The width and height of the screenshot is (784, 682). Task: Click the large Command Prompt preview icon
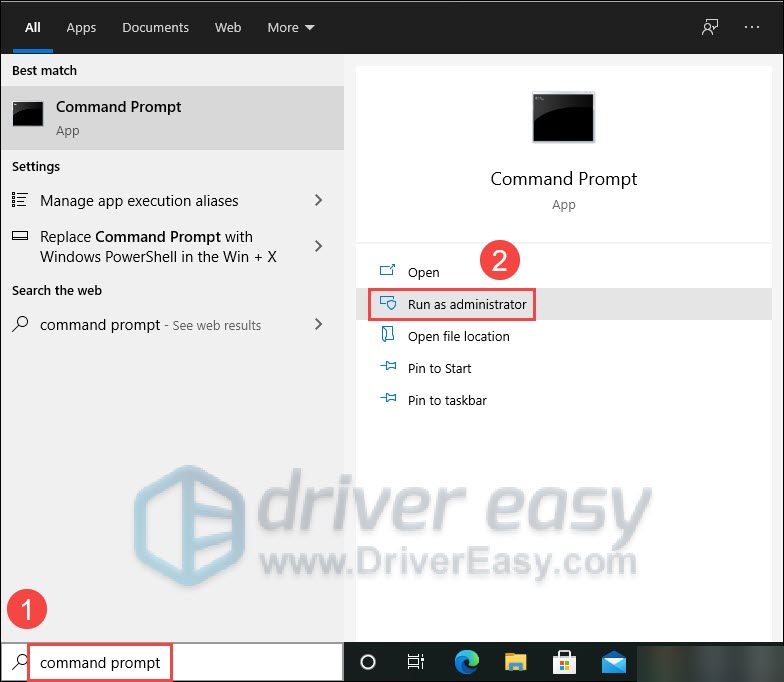point(563,117)
